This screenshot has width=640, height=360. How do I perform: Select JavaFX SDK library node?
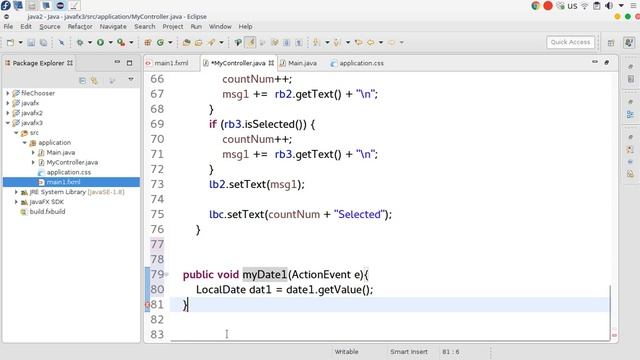47,202
